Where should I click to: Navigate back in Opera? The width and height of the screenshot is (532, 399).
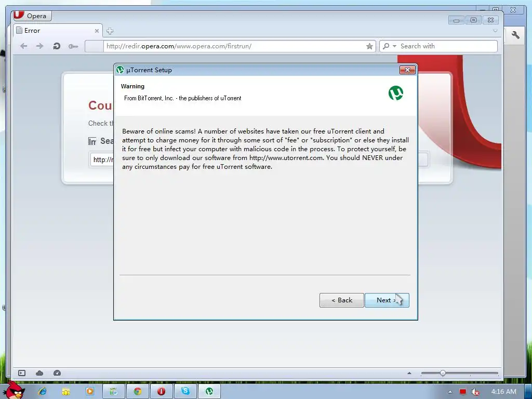click(x=23, y=46)
